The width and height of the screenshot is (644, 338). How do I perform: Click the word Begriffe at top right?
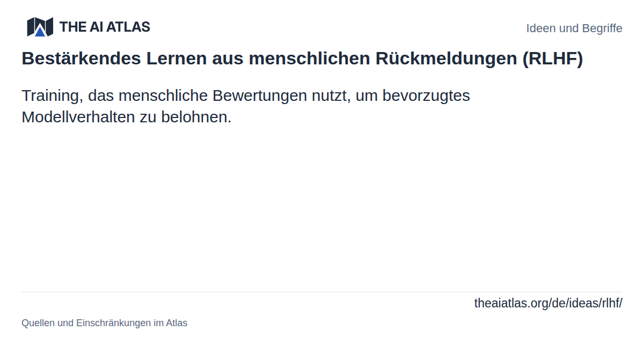point(601,28)
